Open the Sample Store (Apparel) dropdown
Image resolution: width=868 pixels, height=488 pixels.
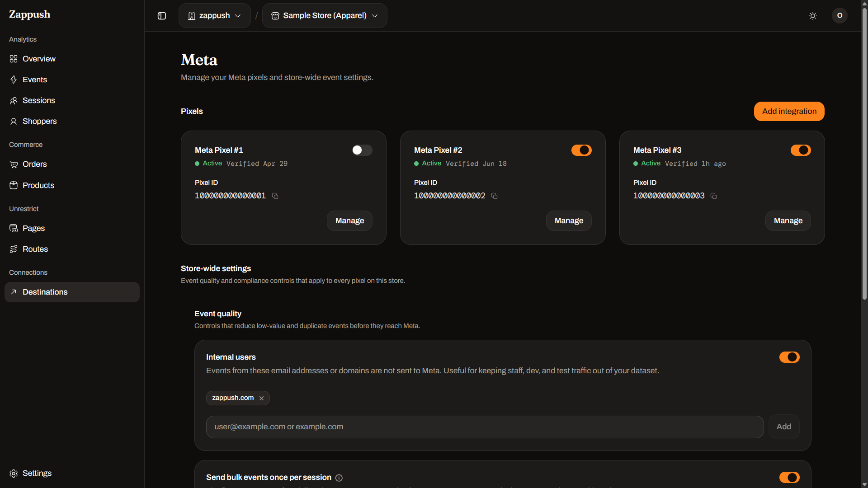(x=325, y=16)
